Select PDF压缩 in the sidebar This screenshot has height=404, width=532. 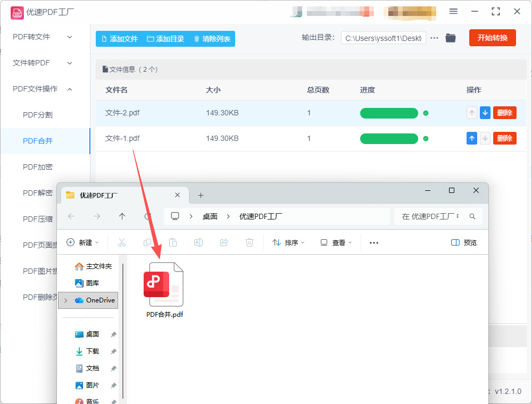(38, 220)
